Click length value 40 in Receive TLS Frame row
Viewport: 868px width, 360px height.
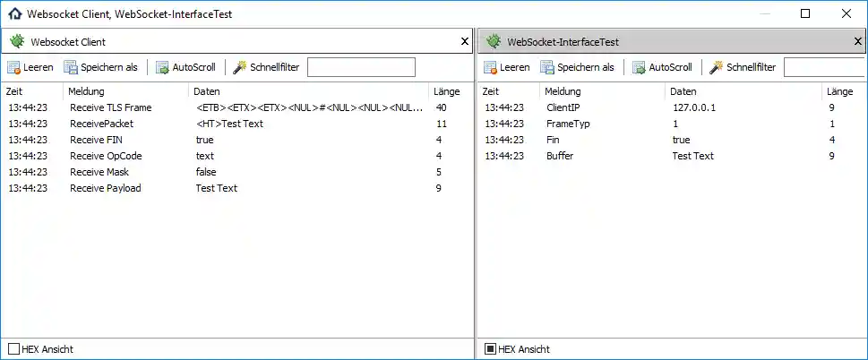(x=442, y=107)
